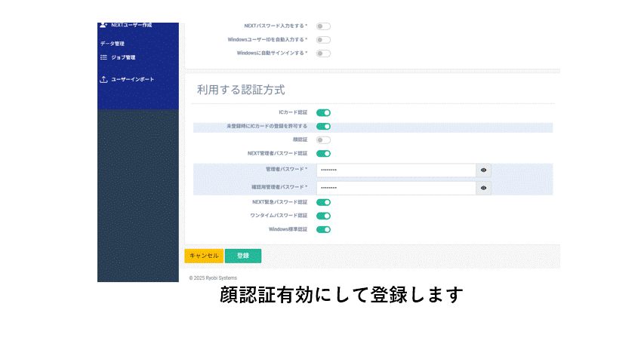Open ジョブ管理 menu item

[123, 57]
